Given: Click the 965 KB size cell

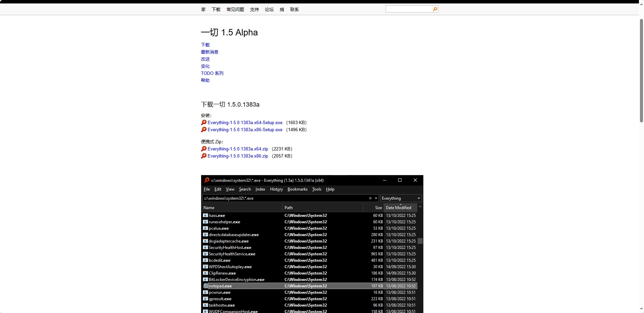Looking at the screenshot, I should click(x=377, y=254).
